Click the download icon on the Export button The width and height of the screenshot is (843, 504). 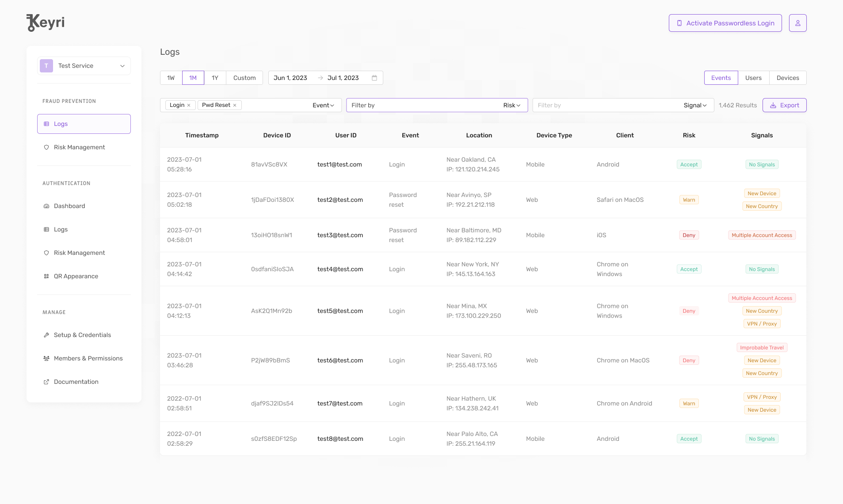pyautogui.click(x=773, y=105)
